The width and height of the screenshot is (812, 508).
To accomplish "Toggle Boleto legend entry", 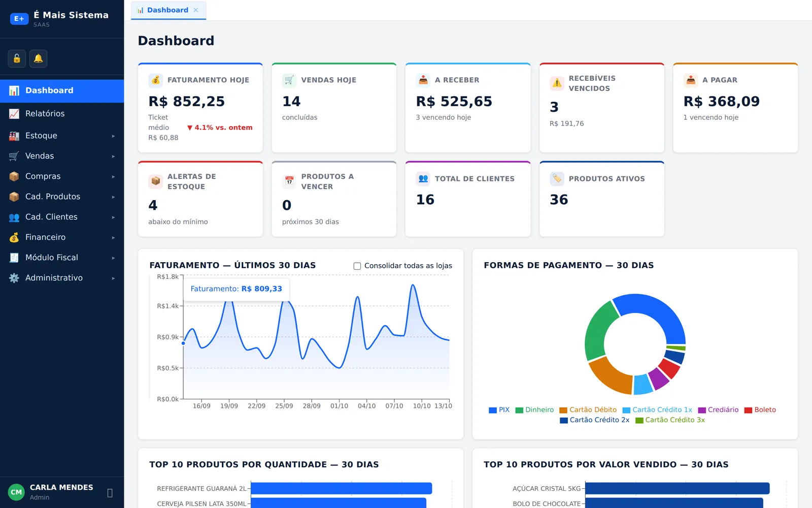I will pos(760,410).
